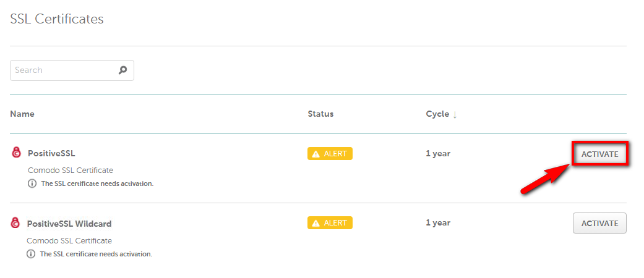The image size is (644, 278).
Task: Click the first 'needs activation' notice text
Action: pyautogui.click(x=97, y=183)
